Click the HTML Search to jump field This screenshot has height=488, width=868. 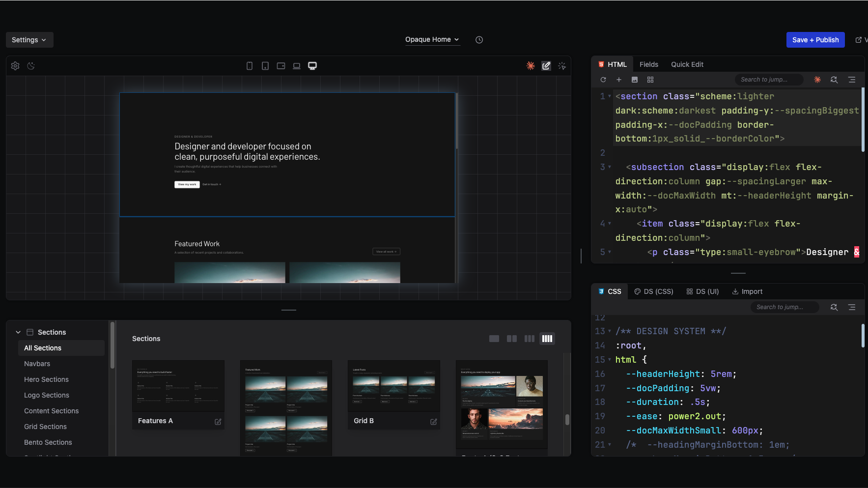769,80
